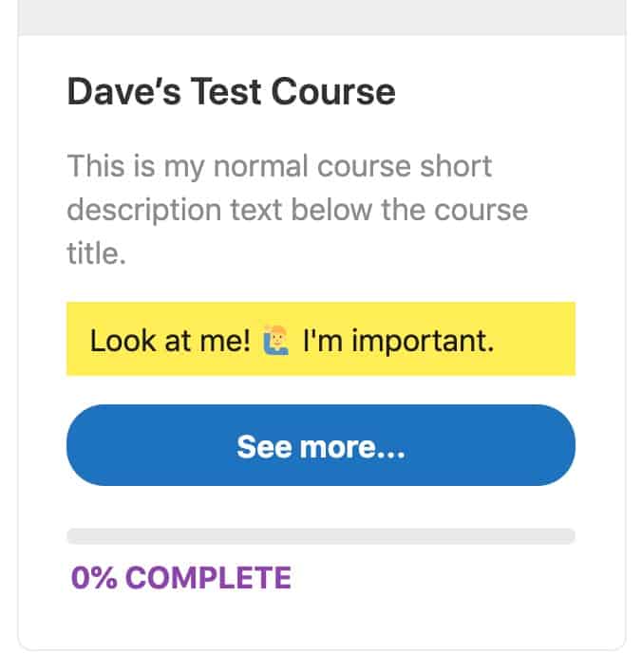
Task: Click the See more... button
Action: (320, 446)
